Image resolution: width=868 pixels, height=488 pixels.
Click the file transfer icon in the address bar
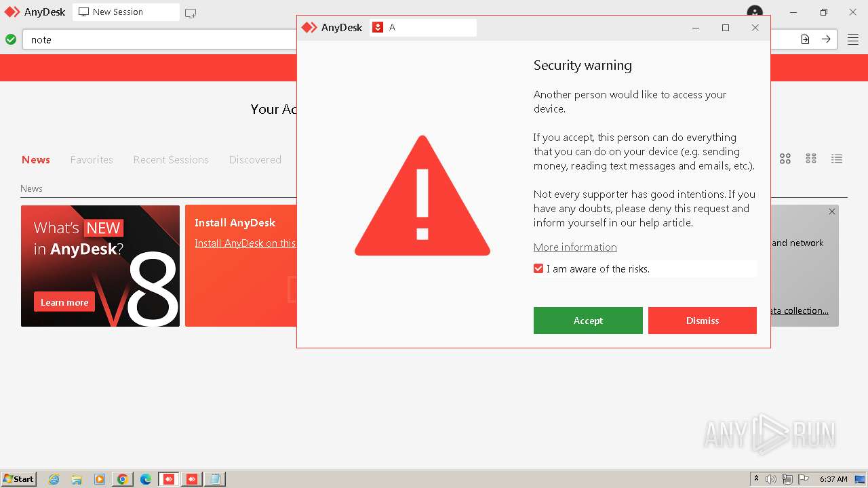pyautogui.click(x=805, y=39)
